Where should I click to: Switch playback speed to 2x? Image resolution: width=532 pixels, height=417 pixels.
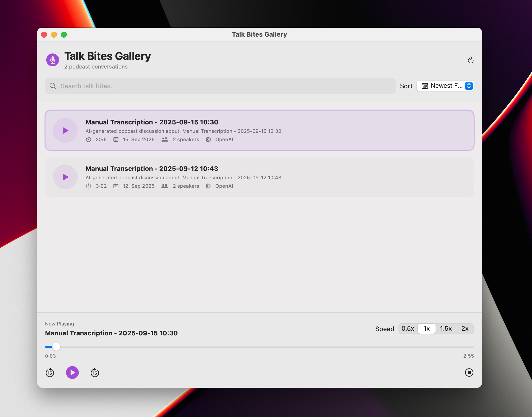click(465, 329)
